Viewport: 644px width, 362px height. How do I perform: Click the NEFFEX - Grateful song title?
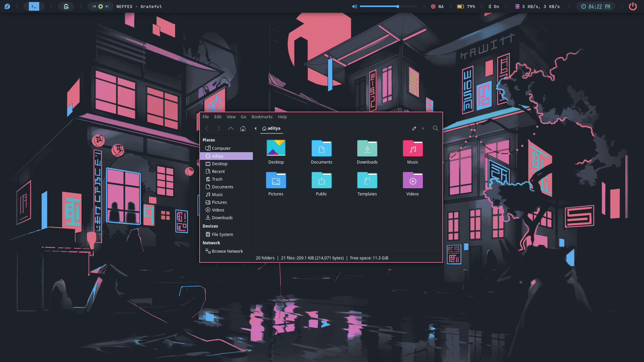click(x=139, y=6)
